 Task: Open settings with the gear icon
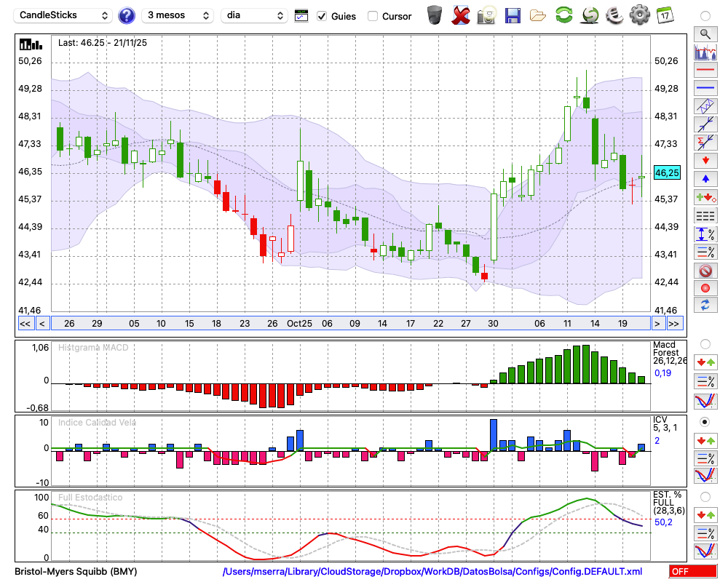pos(639,15)
